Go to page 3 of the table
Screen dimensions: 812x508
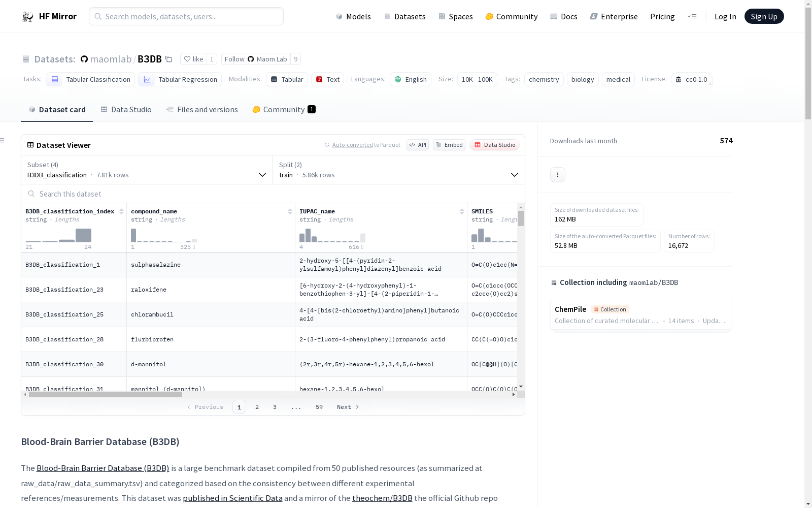[275, 407]
